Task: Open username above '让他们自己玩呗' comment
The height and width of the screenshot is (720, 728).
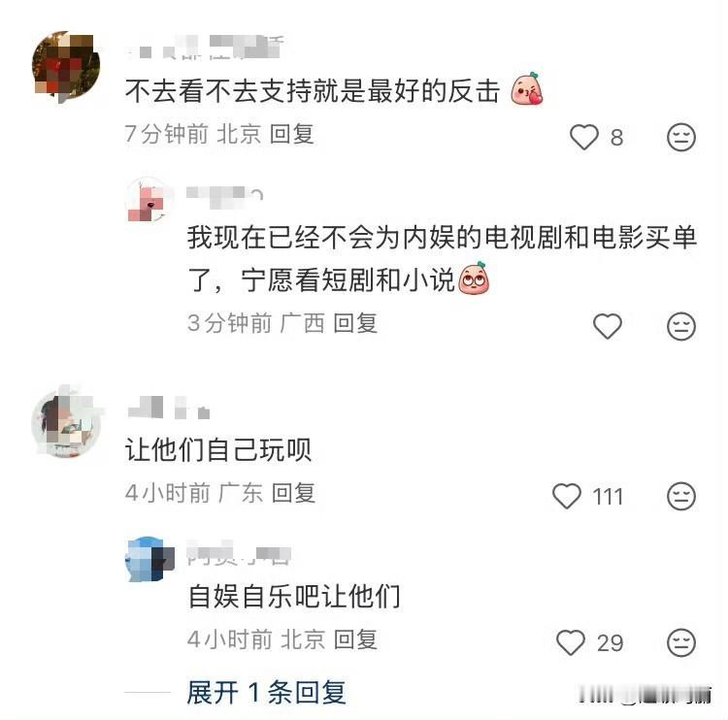Action: click(x=168, y=408)
